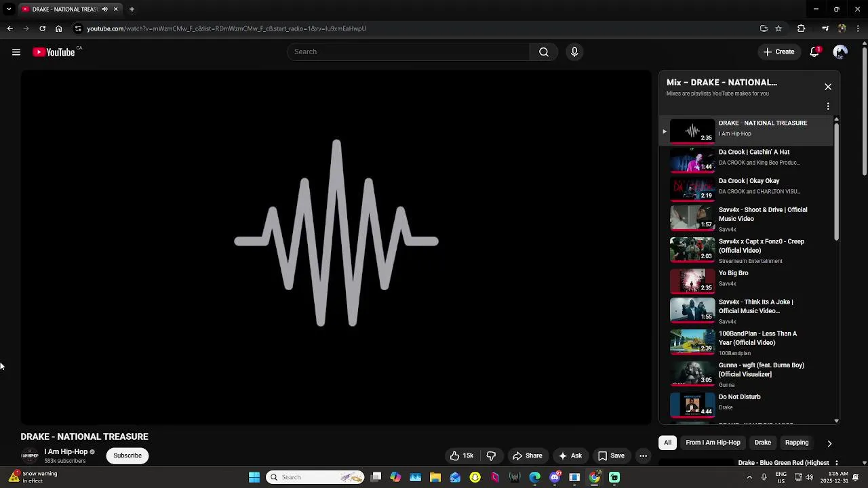
Task: Click the search magnifier button
Action: point(544,52)
